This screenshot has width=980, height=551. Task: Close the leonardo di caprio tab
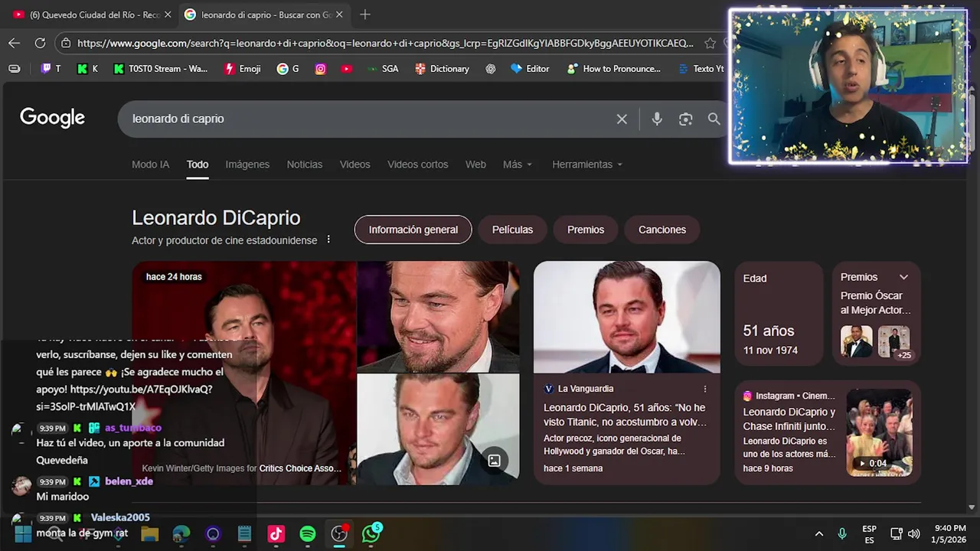[339, 15]
